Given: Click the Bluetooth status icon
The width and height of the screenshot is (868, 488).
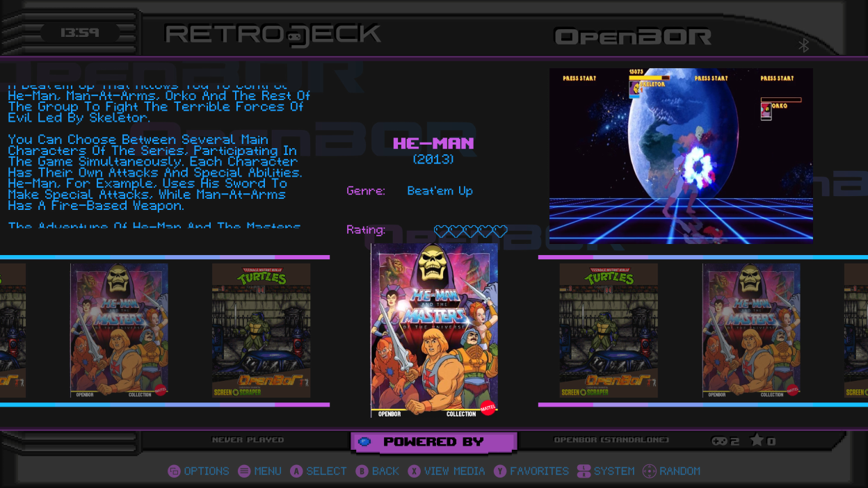Looking at the screenshot, I should pyautogui.click(x=803, y=46).
